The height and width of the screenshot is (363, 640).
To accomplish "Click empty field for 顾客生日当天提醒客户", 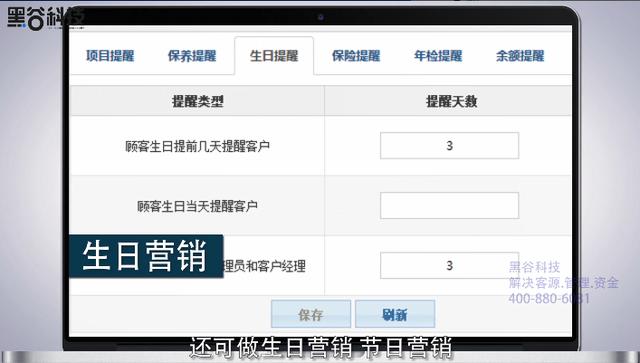I will pos(449,205).
